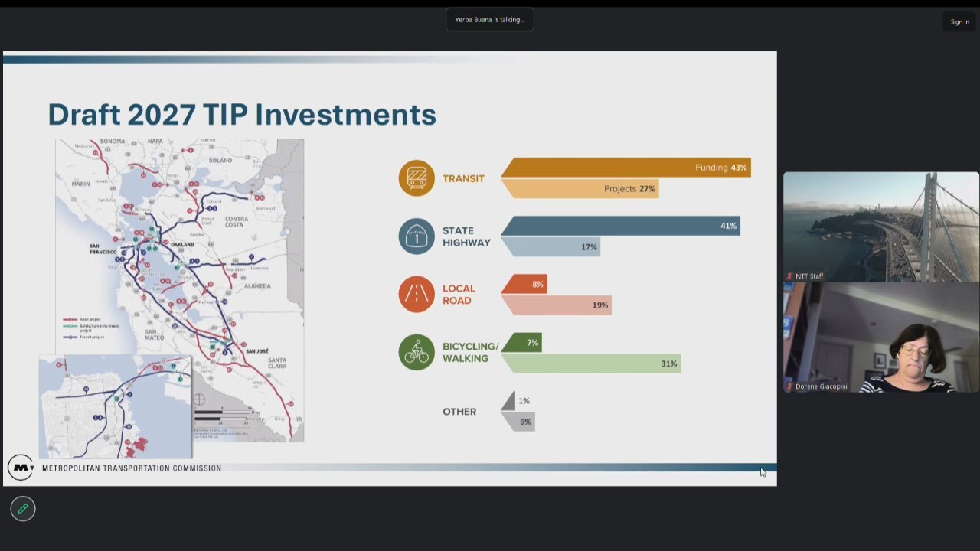Click the "OTHER" category label
The image size is (980, 551).
459,412
